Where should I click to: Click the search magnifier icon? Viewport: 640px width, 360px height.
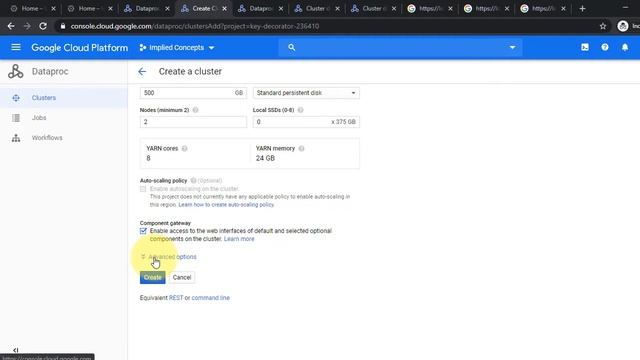291,47
